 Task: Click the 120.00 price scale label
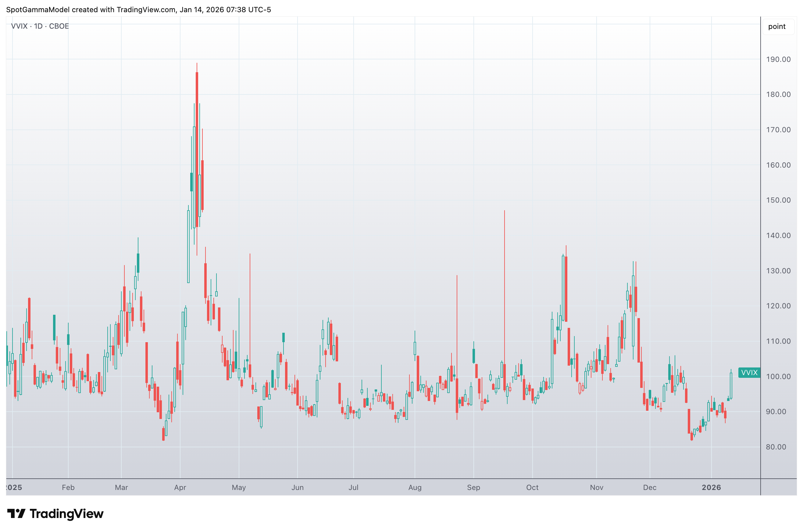778,306
